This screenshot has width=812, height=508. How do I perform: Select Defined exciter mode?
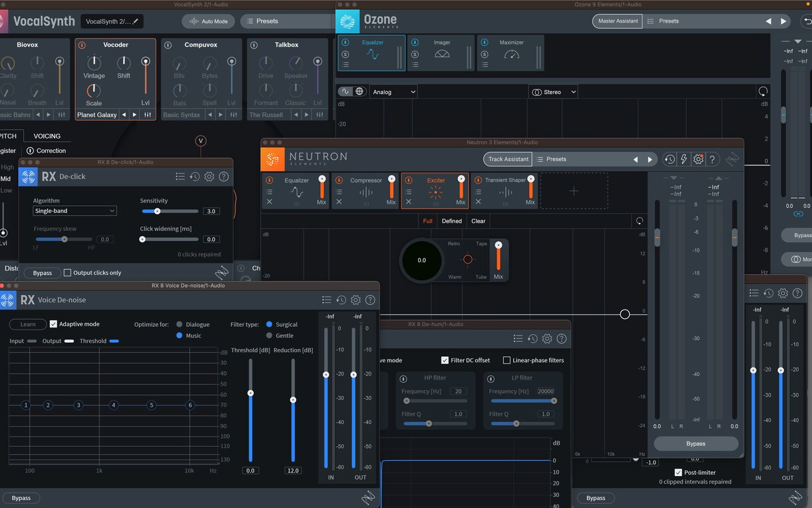(x=451, y=221)
